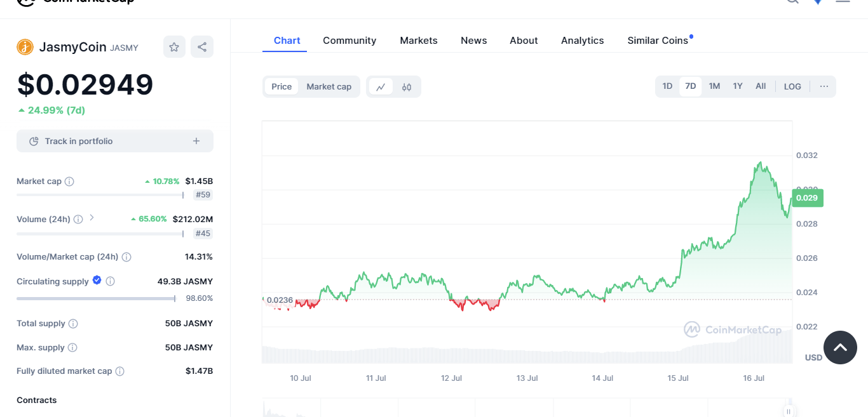868x417 pixels.
Task: Show info tooltip for Circulating supply
Action: click(110, 281)
